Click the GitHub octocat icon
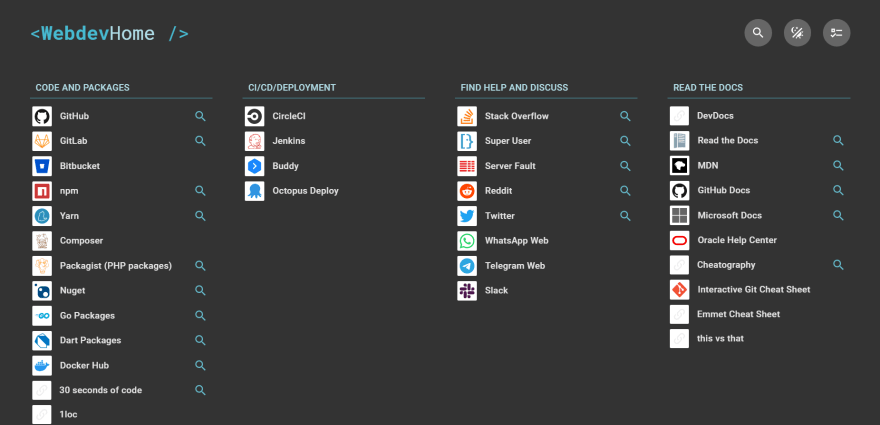 click(42, 116)
